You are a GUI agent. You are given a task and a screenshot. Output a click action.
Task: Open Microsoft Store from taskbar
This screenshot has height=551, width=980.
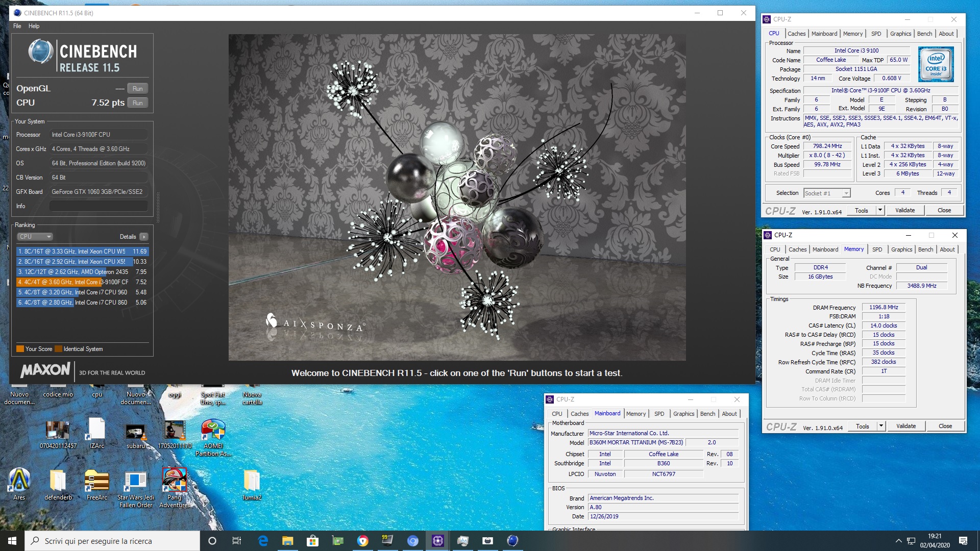click(312, 541)
